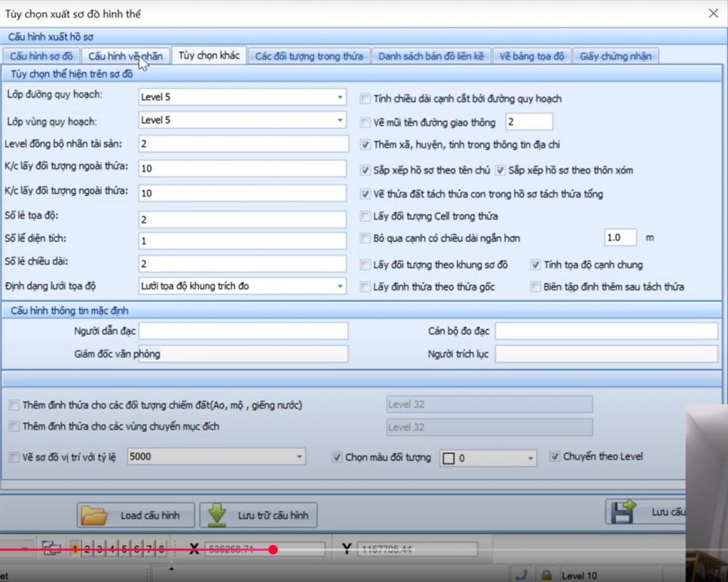Expand the Định dạng lưới tọa độ dropdown
The image size is (728, 582).
pyautogui.click(x=340, y=286)
